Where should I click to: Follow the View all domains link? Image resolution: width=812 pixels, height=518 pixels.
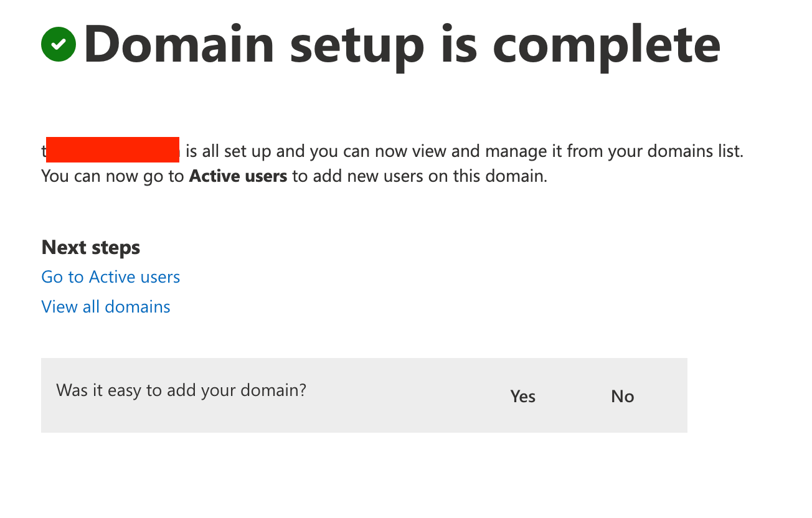tap(106, 307)
